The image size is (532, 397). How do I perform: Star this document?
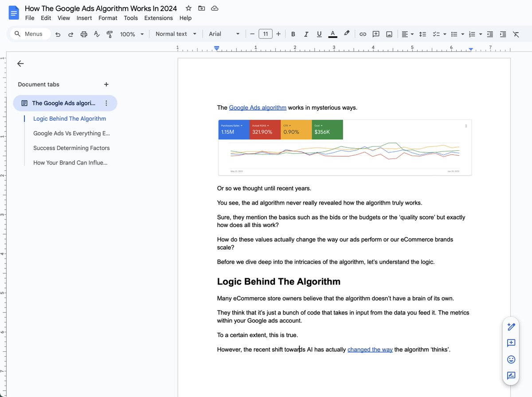(188, 8)
